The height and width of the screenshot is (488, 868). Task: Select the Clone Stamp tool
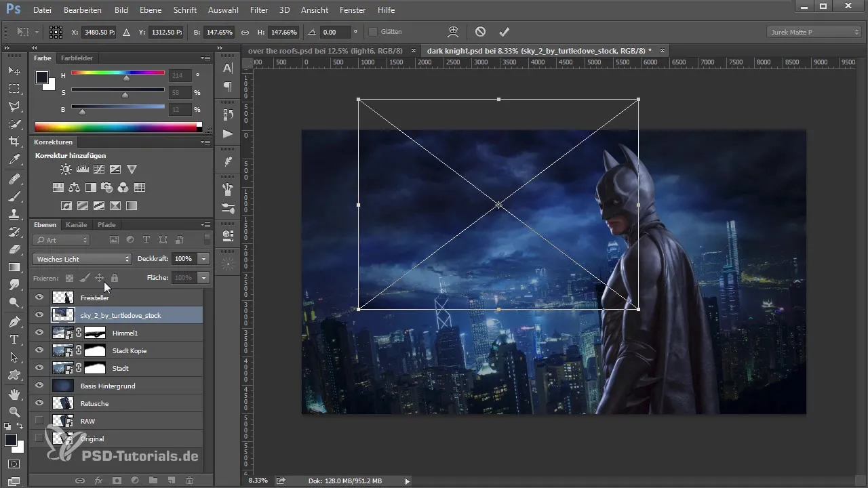pos(14,214)
